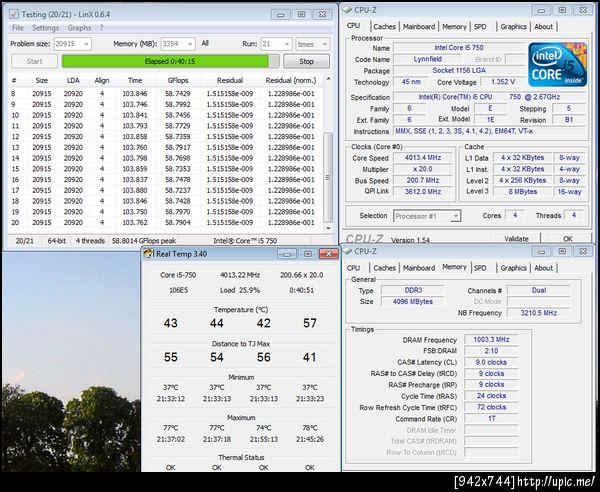Screen dimensions: 600x492
Task: Click the CPU-Z title bar icon in upper window
Action: click(347, 10)
